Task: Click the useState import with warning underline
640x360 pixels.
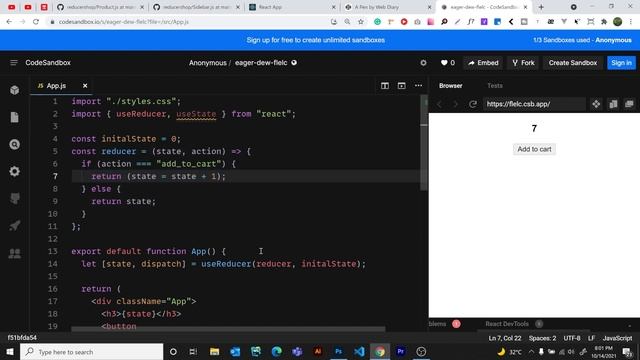Action: coord(196,114)
